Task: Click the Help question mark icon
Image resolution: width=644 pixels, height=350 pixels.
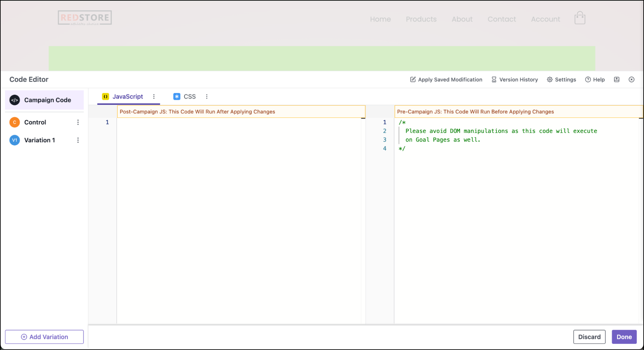Action: (588, 79)
